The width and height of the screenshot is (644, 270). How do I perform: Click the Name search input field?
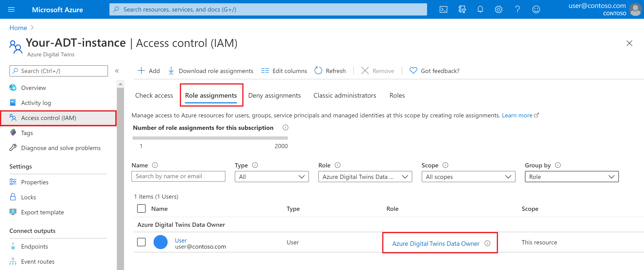[179, 176]
